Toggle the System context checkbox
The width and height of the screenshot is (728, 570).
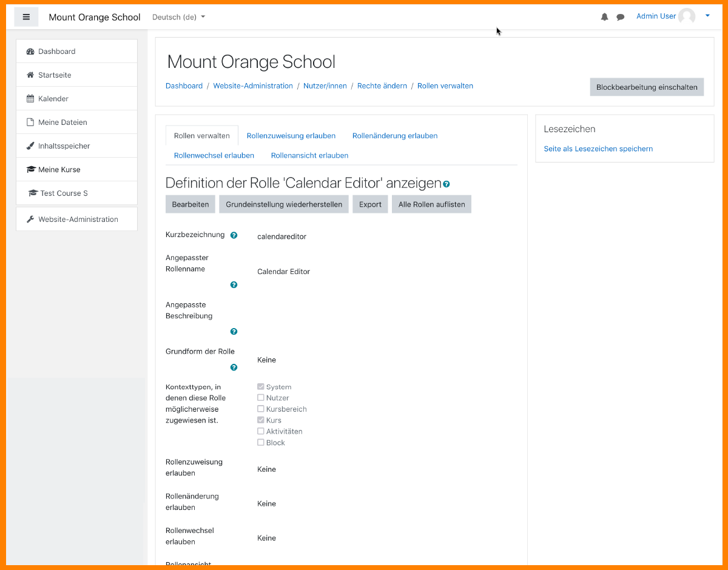pyautogui.click(x=261, y=387)
